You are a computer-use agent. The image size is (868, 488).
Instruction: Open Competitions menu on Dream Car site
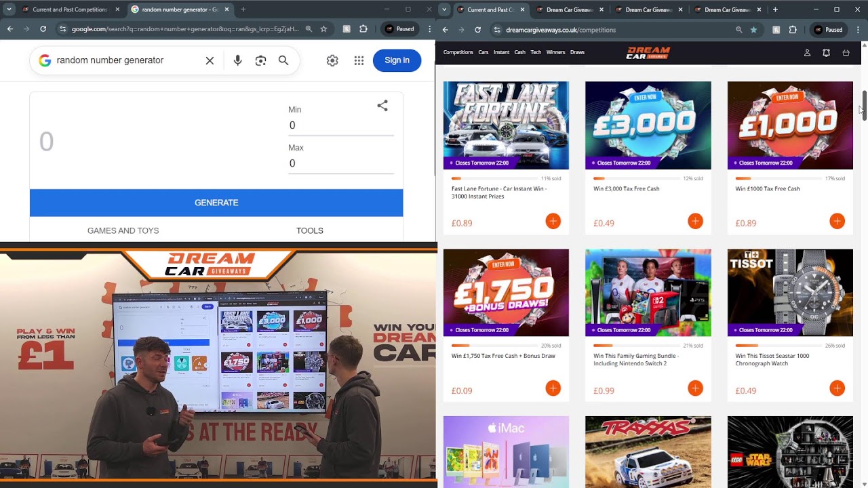point(458,52)
